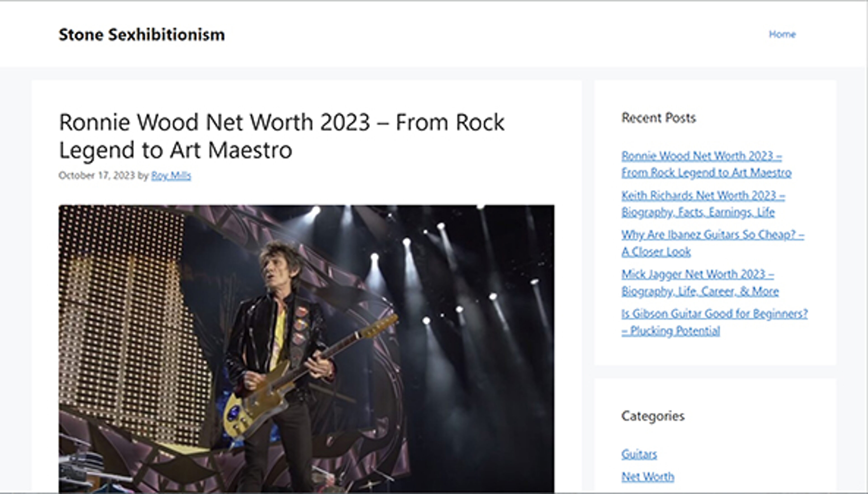Image resolution: width=868 pixels, height=494 pixels.
Task: Open the Home navigation menu item
Action: pyautogui.click(x=782, y=34)
